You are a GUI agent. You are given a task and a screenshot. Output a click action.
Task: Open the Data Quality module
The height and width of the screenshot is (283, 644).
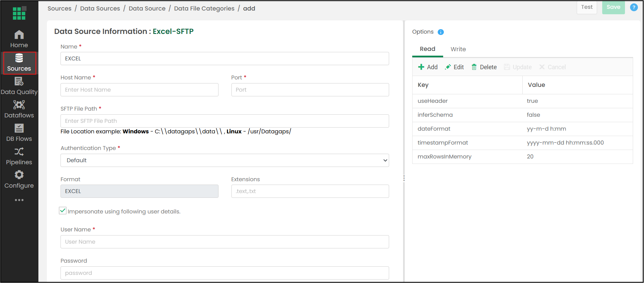tap(19, 86)
